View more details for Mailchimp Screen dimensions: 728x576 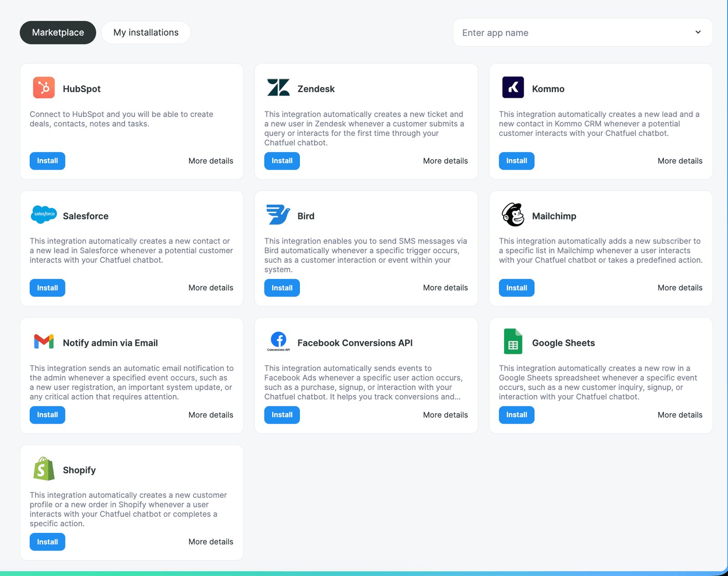[x=680, y=288]
